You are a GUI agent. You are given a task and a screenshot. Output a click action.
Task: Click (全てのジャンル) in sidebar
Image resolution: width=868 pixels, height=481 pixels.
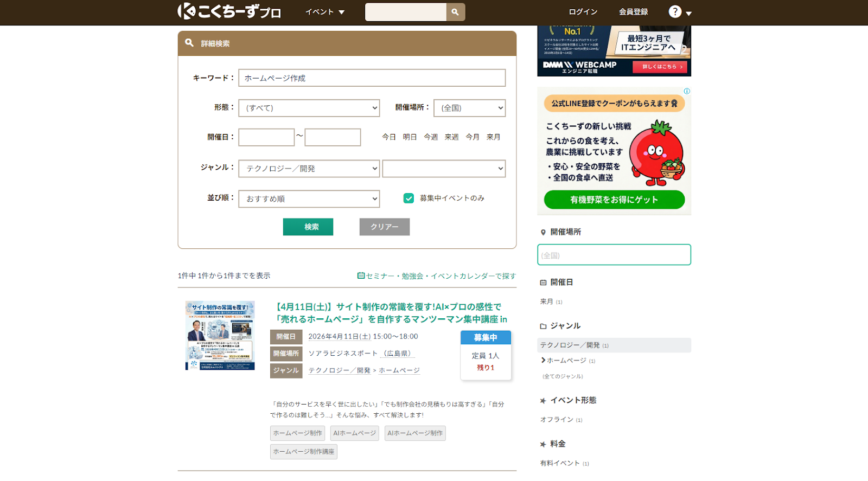563,376
